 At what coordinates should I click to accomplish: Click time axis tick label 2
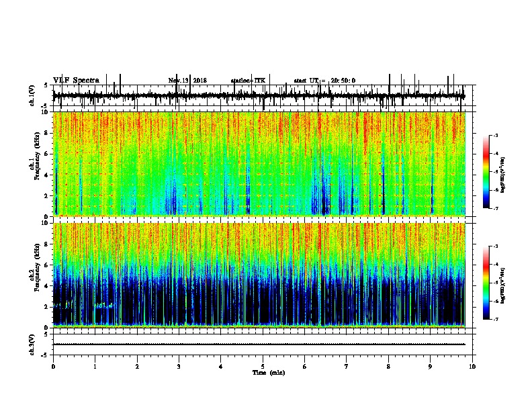[137, 367]
